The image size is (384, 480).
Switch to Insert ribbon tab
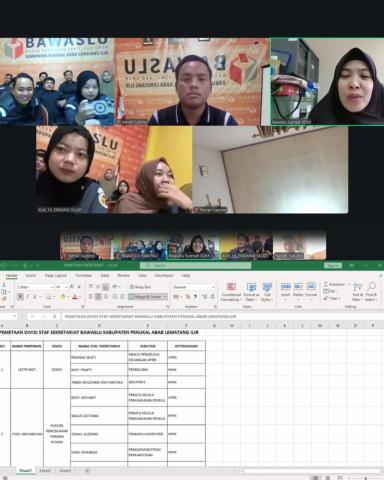(31, 276)
